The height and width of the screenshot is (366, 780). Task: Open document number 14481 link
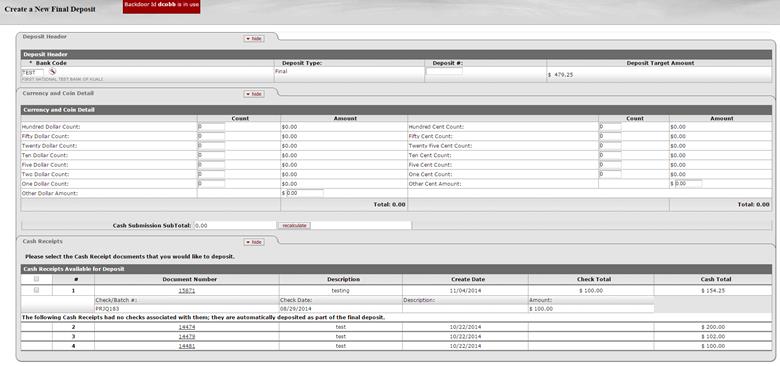[187, 346]
